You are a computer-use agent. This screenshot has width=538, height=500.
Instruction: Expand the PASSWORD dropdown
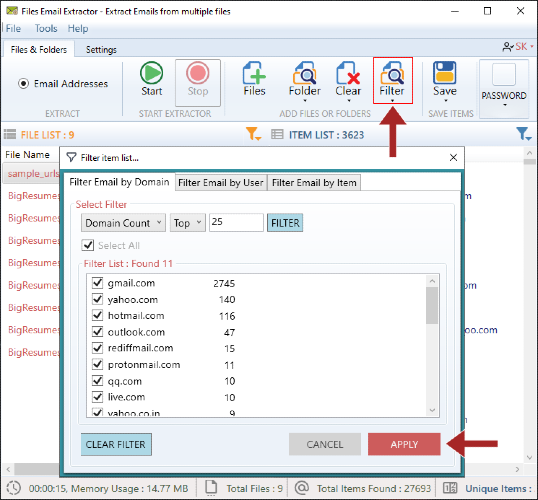[x=504, y=89]
